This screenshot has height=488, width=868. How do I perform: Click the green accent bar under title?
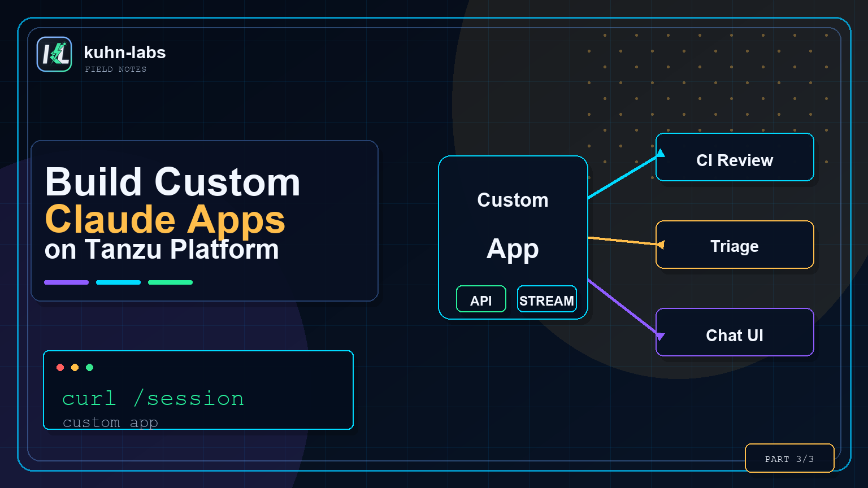(x=171, y=282)
